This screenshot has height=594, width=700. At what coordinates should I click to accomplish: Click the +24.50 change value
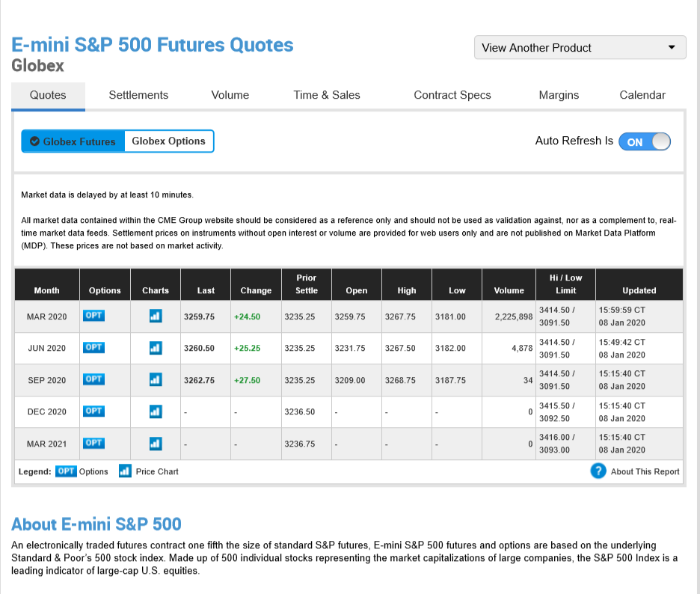tap(247, 316)
